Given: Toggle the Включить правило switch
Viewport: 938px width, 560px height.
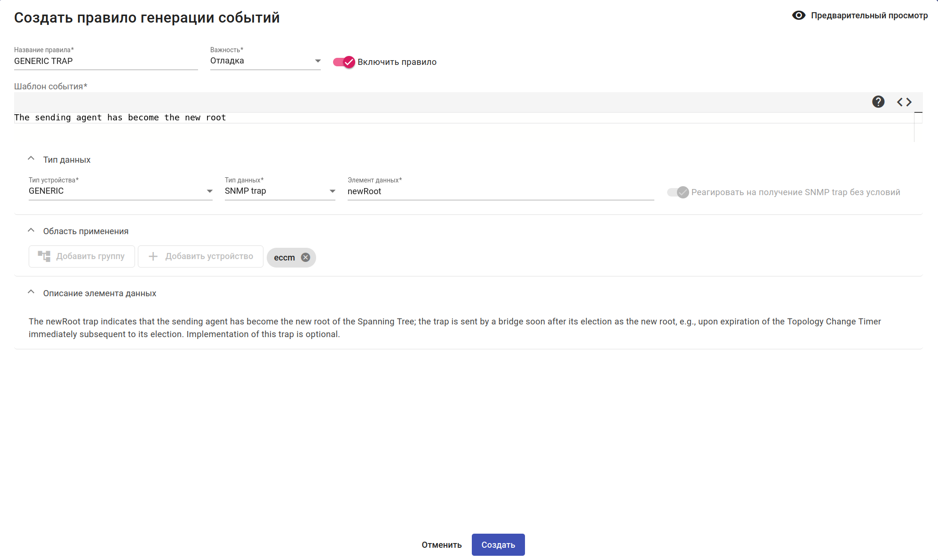Looking at the screenshot, I should point(344,62).
